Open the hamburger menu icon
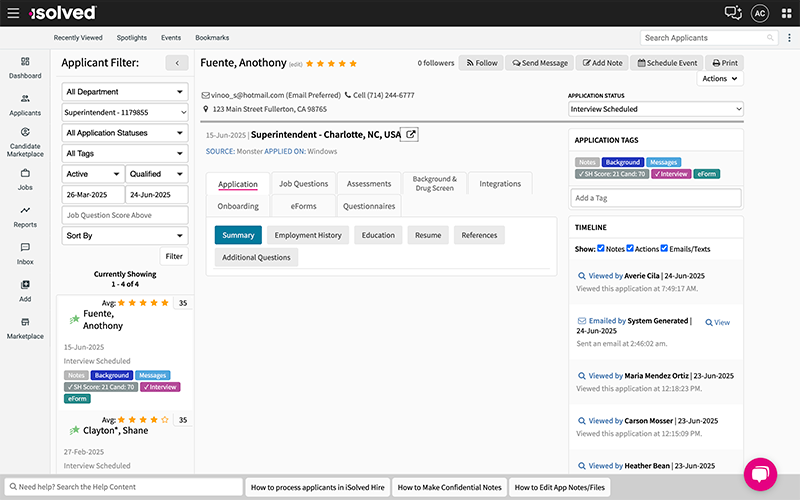800x500 pixels. coord(11,12)
